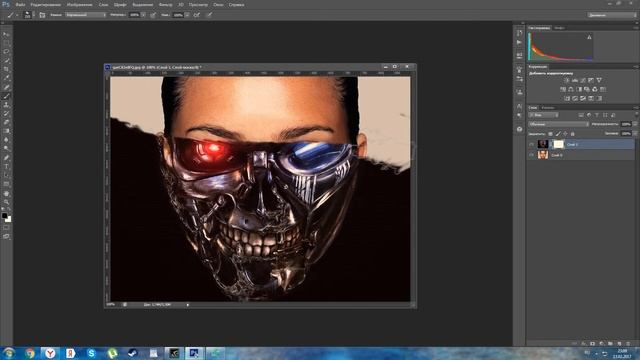Open the layer blend mode dropdown

[558, 124]
